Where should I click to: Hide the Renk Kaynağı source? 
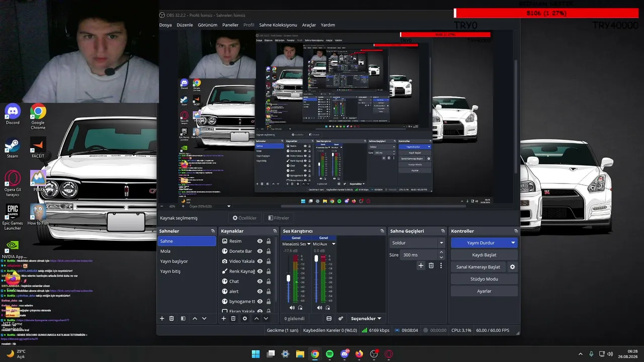pyautogui.click(x=260, y=271)
